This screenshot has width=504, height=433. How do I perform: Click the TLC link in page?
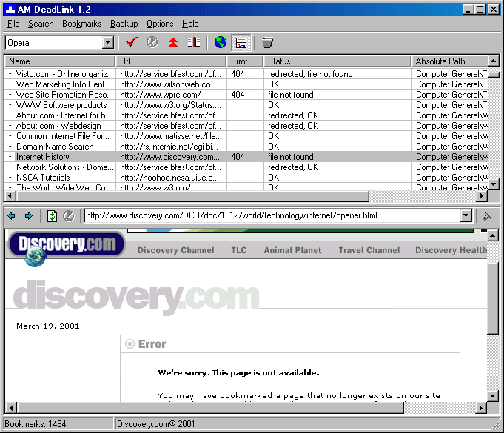pyautogui.click(x=239, y=250)
